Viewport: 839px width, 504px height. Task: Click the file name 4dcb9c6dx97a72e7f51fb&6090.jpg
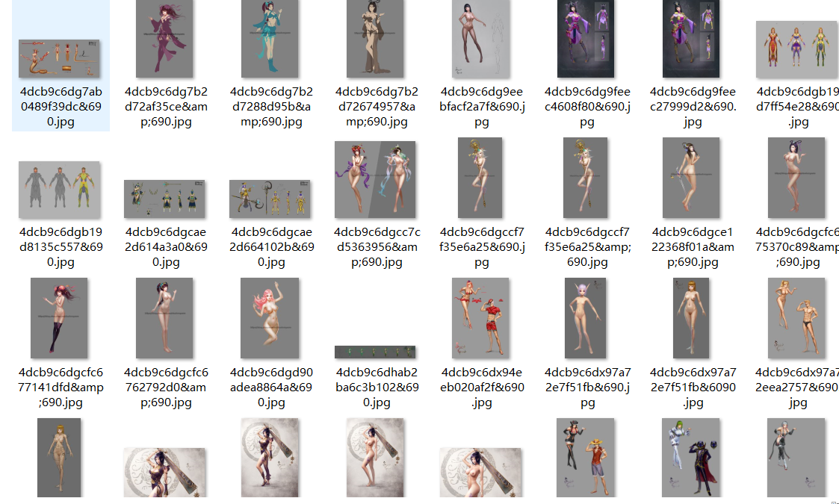click(x=693, y=387)
